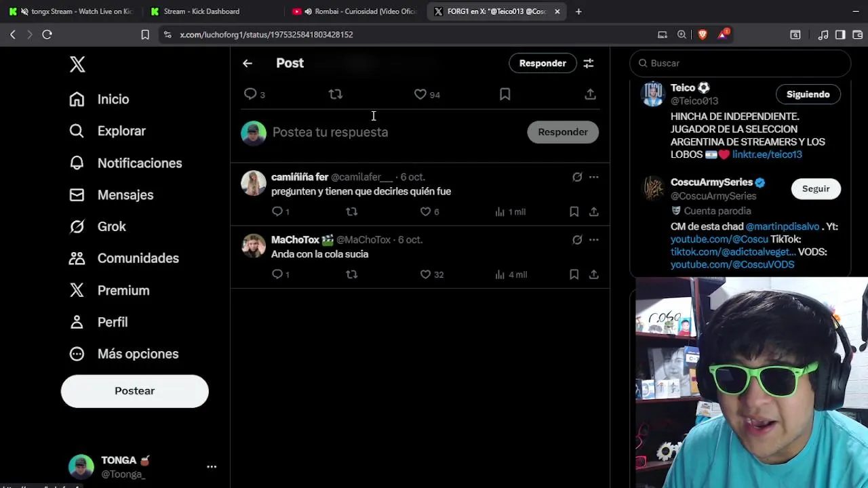Open youtube.com/@Coscu link
This screenshot has width=868, height=488.
click(719, 239)
